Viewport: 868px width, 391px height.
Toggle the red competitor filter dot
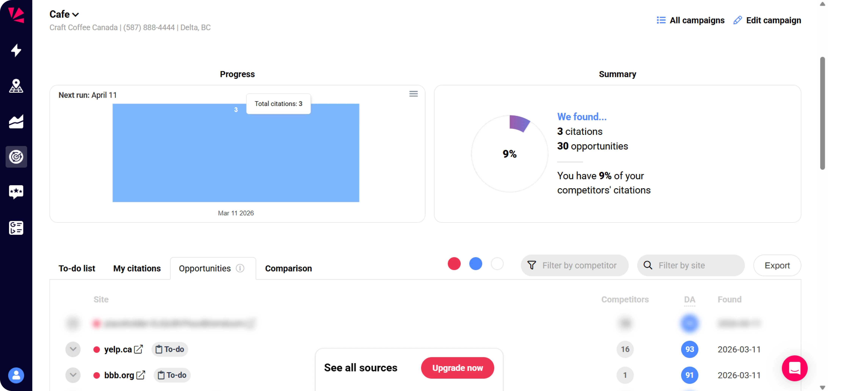point(454,264)
